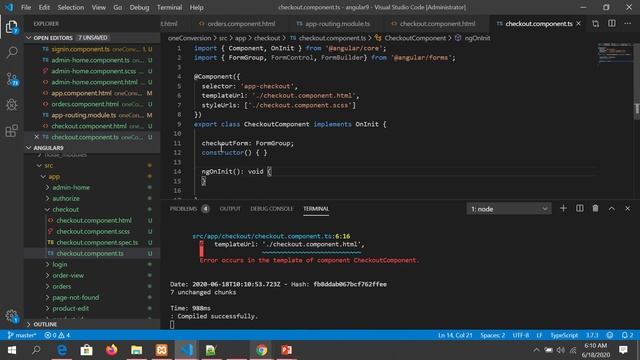This screenshot has width=640, height=360.
Task: Open PowerPoint from the taskbar
Action: (x=287, y=350)
